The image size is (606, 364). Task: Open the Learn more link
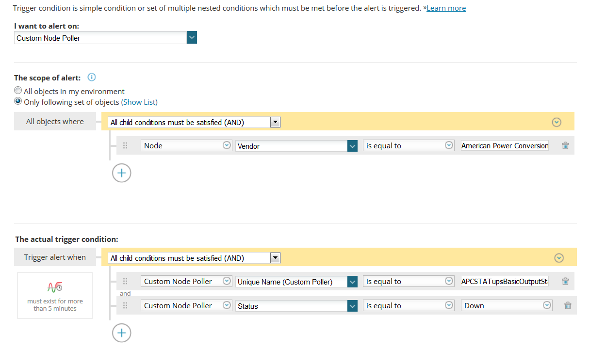click(446, 8)
